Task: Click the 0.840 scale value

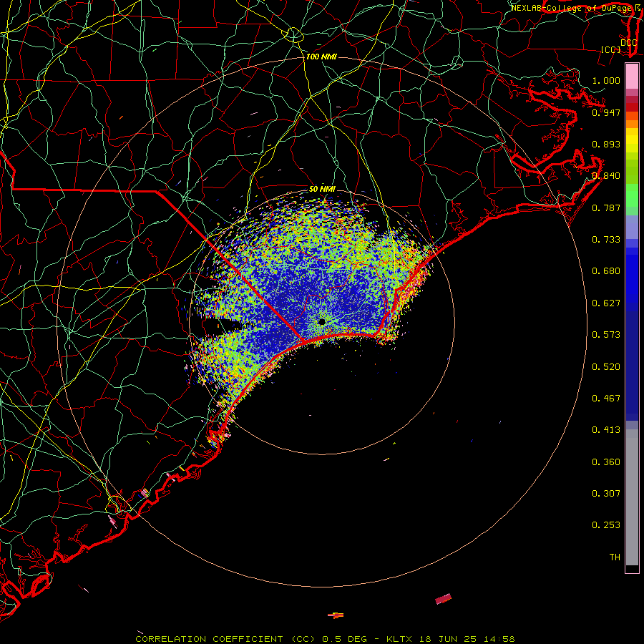Action: pos(606,176)
